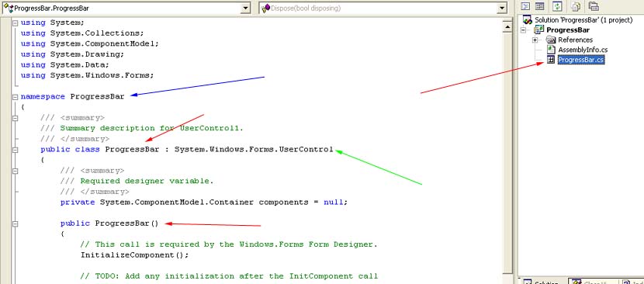Click the View Code icon in Solution Explorer
The width and height of the screenshot is (644, 284).
pos(526,6)
